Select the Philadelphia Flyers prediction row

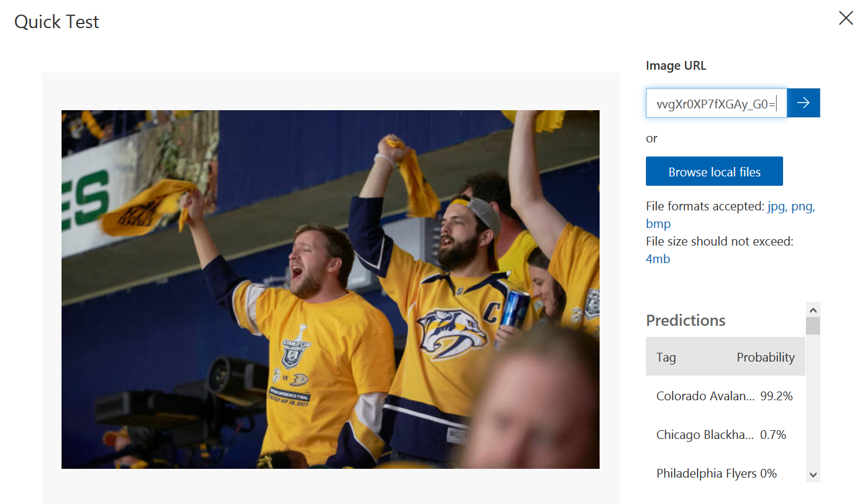point(725,474)
